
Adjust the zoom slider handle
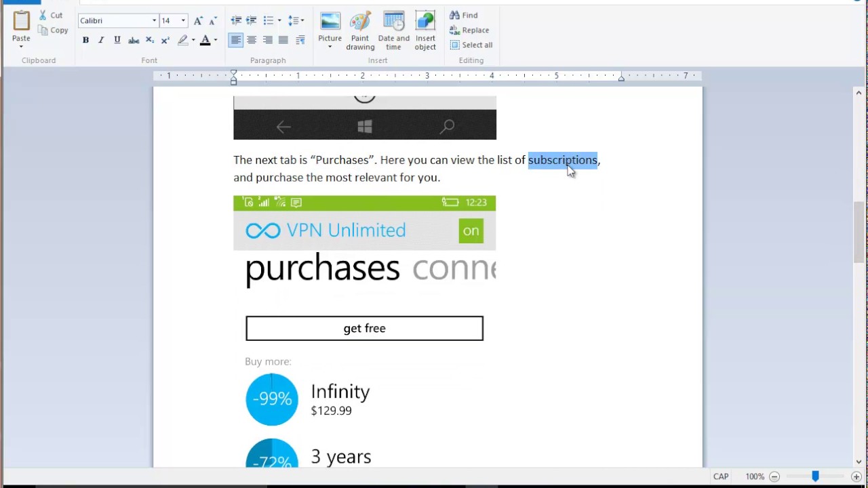coord(815,476)
